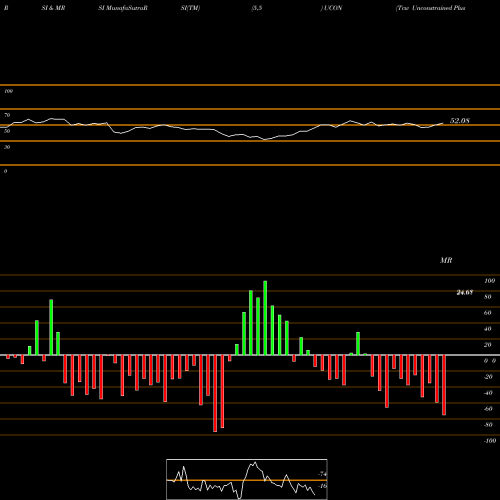This screenshot has height=500, width=500.
Task: Click the '(Tcw Unconstrained Plus' title text
Action: point(430,8)
